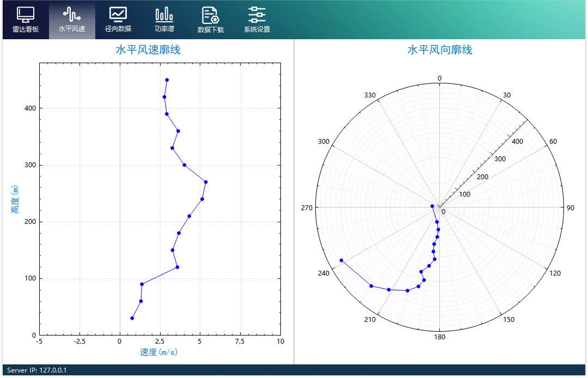Click the Server IP: 127.0.0.1 status text

pyautogui.click(x=37, y=370)
